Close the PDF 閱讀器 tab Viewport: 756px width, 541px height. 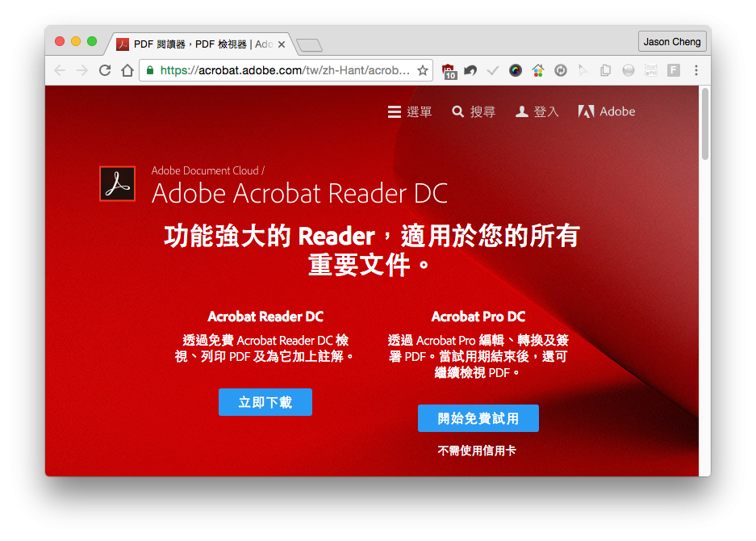point(282,44)
